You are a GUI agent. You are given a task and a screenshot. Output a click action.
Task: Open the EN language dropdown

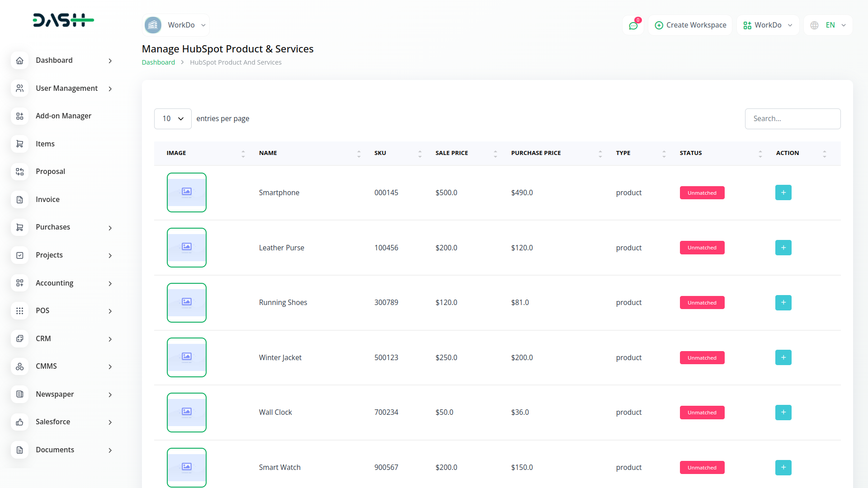click(x=828, y=25)
